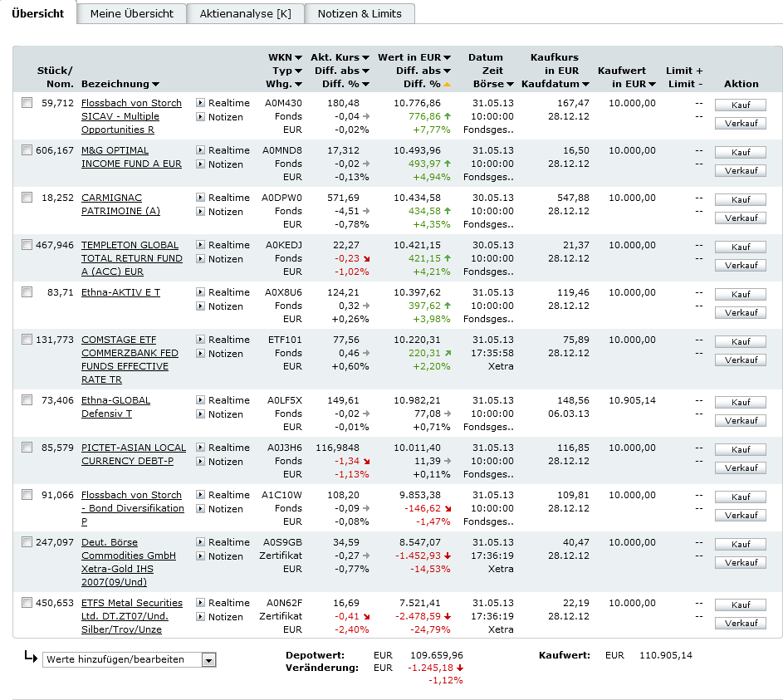783x700 pixels.
Task: Click Kauf button for Flossbach SICAV row
Action: 741,105
